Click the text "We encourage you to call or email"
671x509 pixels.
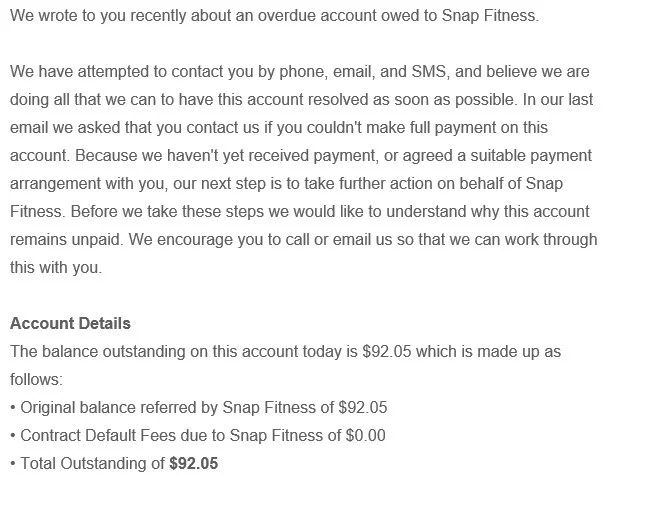tap(252, 240)
